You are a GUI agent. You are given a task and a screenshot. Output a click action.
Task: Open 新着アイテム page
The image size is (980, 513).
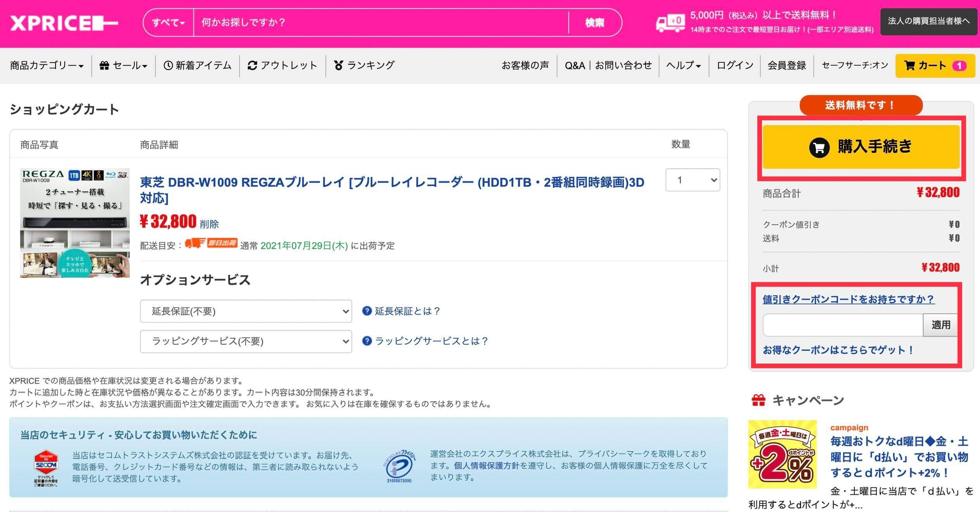[197, 66]
